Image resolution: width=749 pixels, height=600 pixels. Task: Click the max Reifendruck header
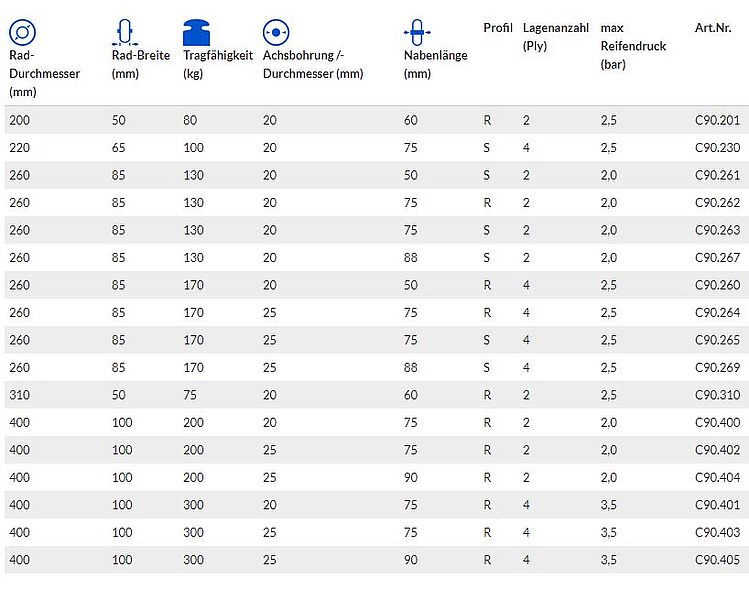(x=633, y=46)
